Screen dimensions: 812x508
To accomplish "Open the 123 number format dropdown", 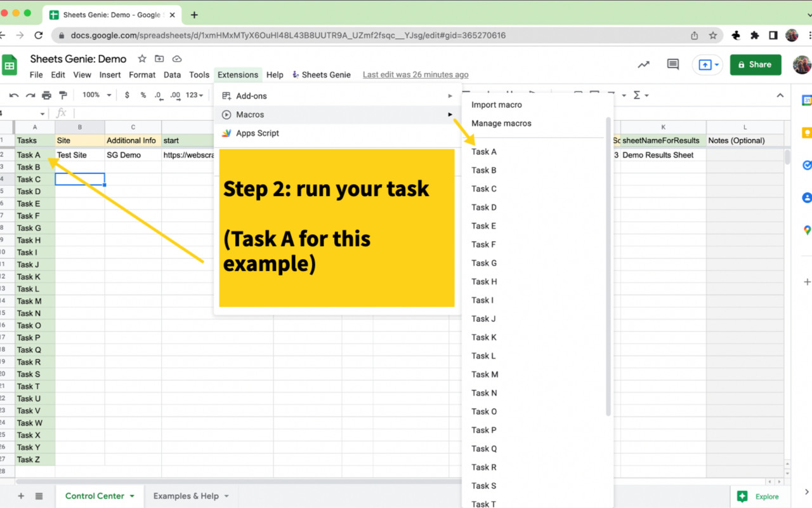I will coord(195,95).
